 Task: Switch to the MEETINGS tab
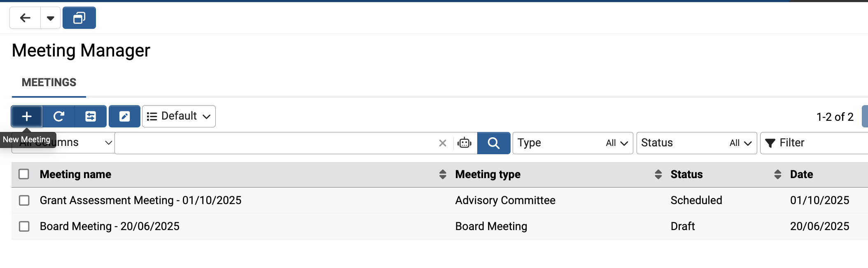point(49,82)
